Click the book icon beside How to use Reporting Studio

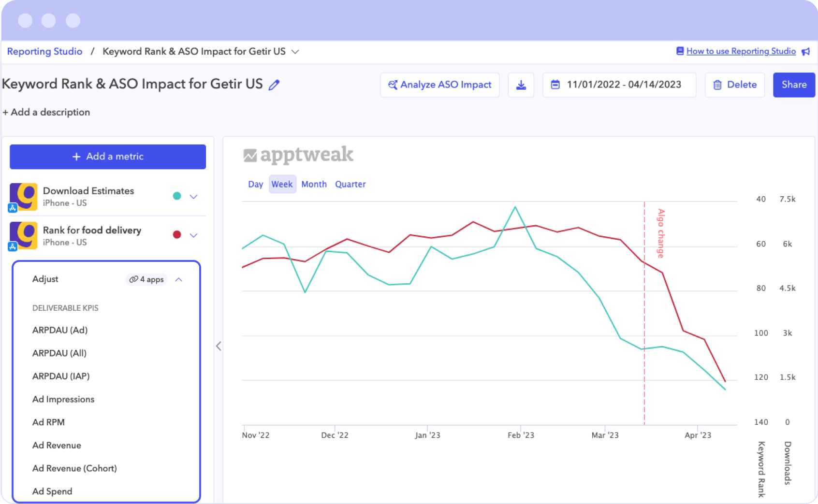pyautogui.click(x=680, y=51)
